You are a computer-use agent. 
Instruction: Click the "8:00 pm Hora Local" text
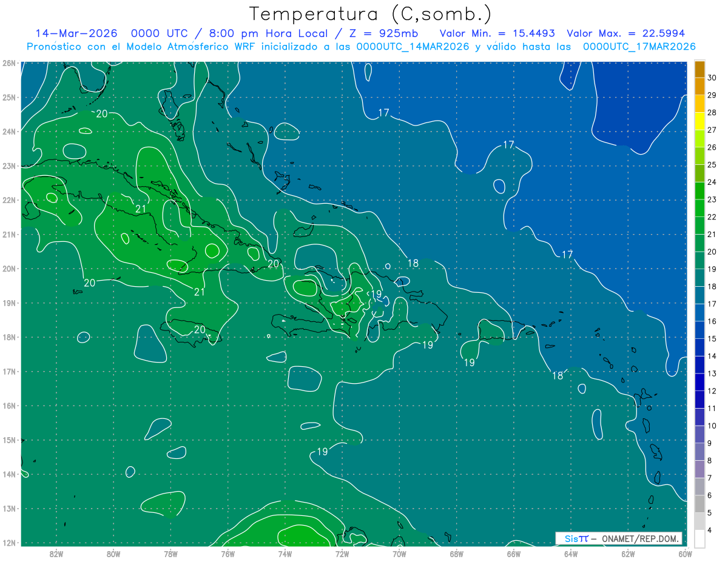pyautogui.click(x=266, y=33)
